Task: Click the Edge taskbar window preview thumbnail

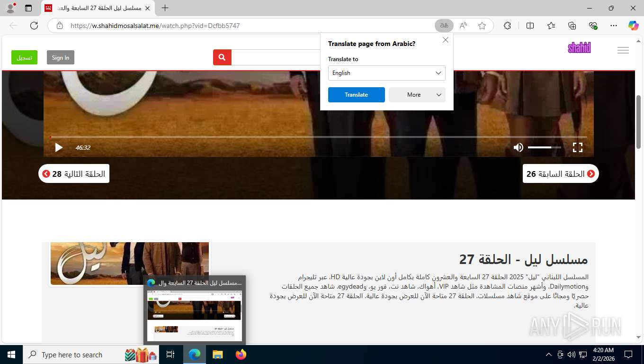Action: coord(195,316)
